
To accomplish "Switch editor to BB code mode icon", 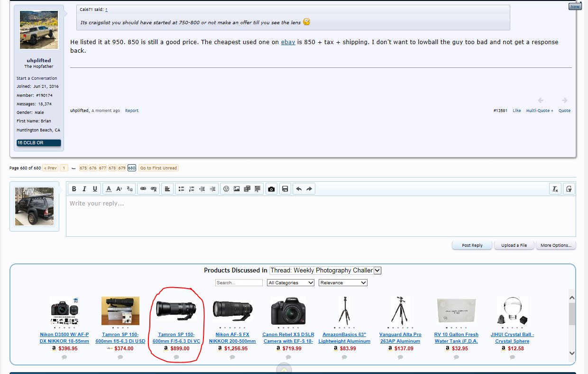I will coord(569,189).
